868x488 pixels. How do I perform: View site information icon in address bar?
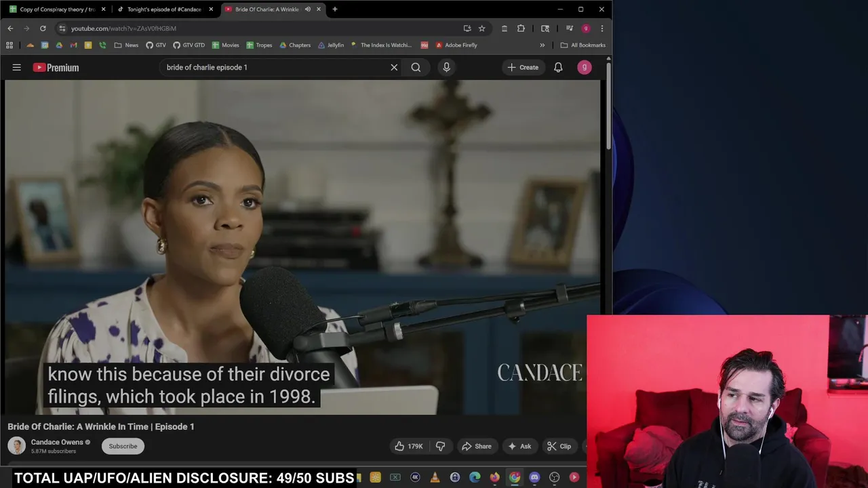[x=62, y=28]
